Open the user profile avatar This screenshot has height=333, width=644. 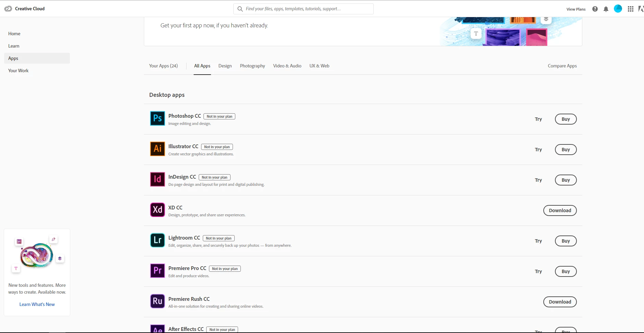[x=618, y=9]
